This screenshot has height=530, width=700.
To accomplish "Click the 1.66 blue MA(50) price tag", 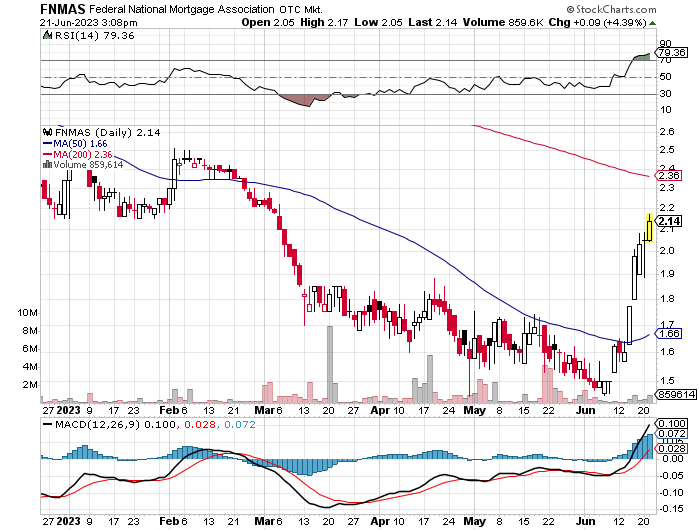I will point(668,334).
